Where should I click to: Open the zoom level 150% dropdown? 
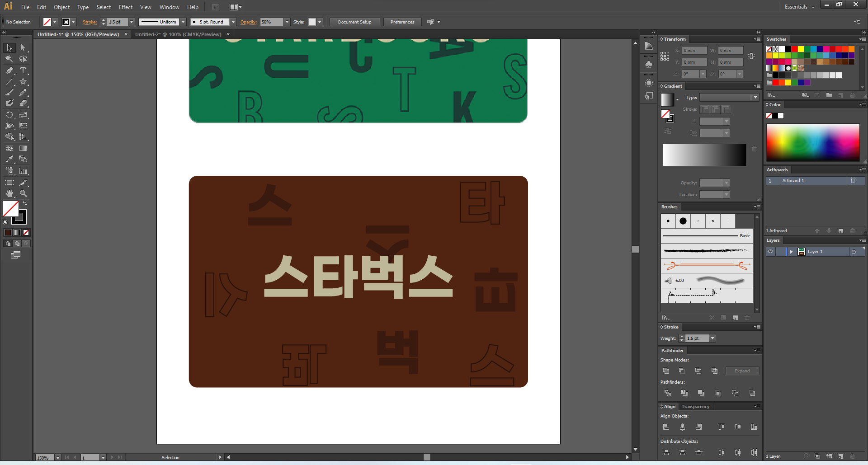[x=57, y=458]
